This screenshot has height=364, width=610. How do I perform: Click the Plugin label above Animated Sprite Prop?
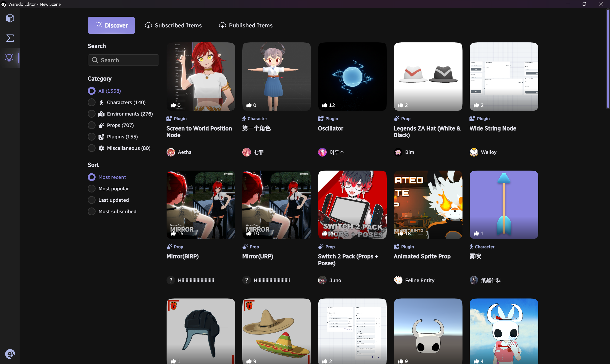(x=407, y=247)
